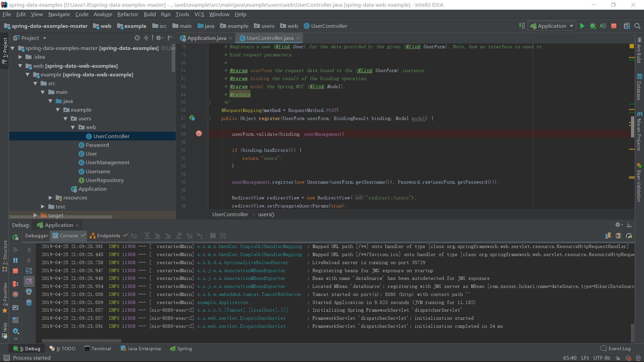
Task: Open Application run configuration dropdown
Action: [x=552, y=26]
